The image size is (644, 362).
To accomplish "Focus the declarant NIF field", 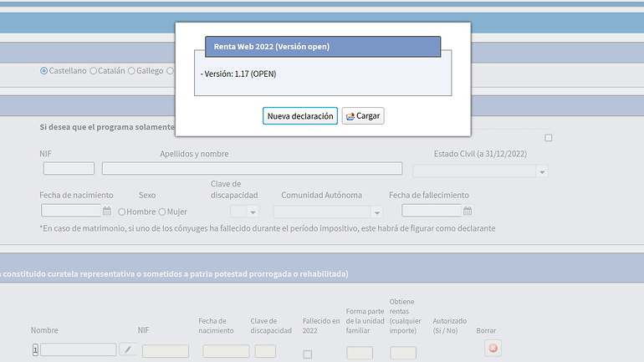I will (69, 168).
